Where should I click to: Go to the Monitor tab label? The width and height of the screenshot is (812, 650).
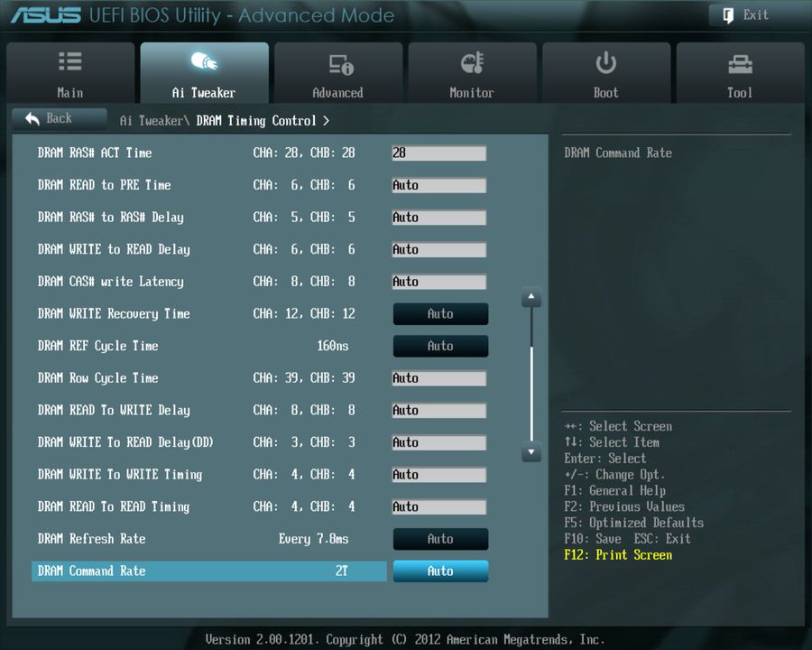(472, 93)
